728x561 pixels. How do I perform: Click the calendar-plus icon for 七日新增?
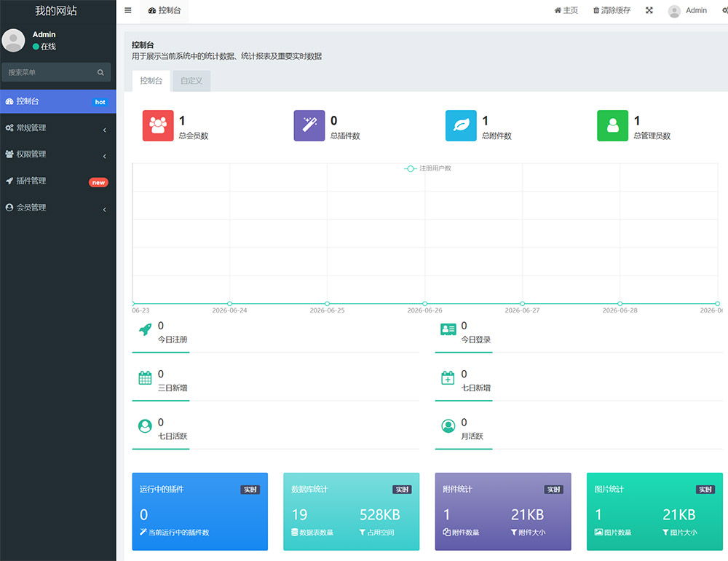pos(448,378)
